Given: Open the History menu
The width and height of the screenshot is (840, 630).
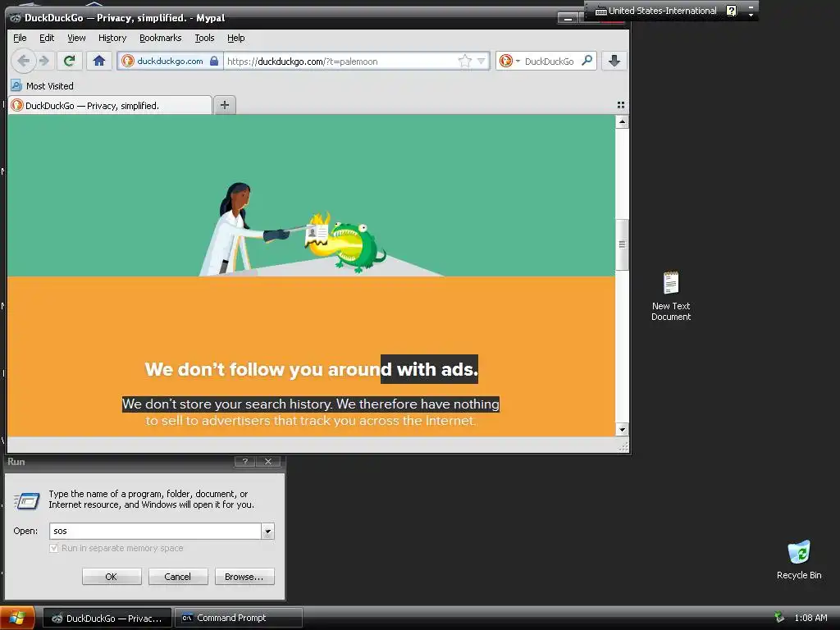Looking at the screenshot, I should [x=112, y=38].
